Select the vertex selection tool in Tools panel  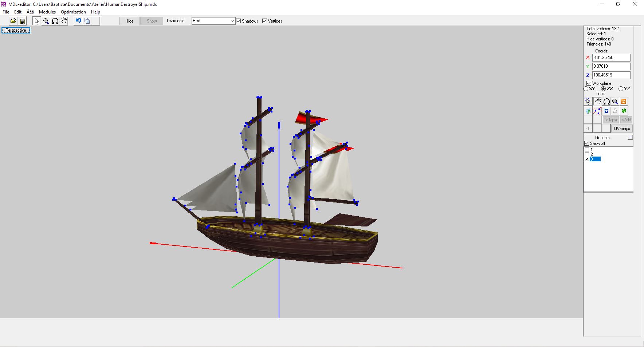pos(588,102)
